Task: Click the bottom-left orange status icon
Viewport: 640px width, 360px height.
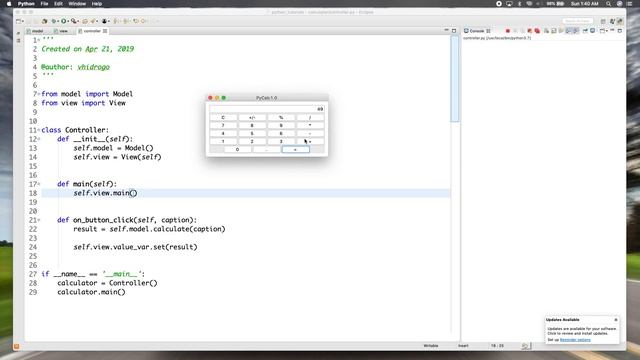Action: coord(16,347)
